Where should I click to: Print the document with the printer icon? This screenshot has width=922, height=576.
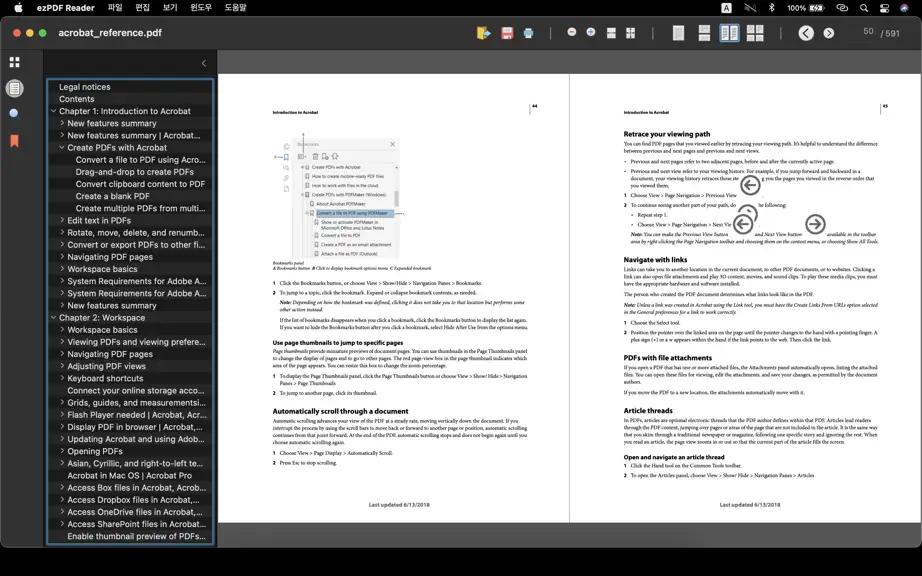(x=528, y=33)
